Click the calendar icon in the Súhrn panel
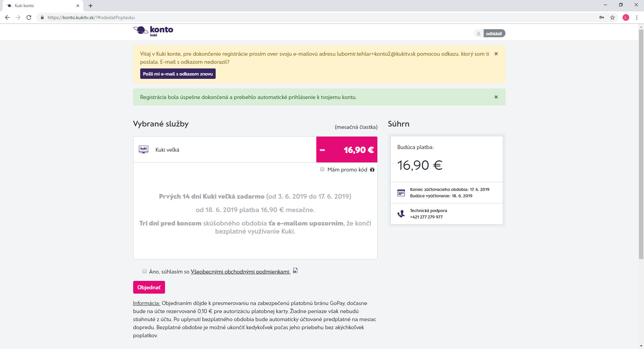The height and width of the screenshot is (349, 644). coord(401,193)
